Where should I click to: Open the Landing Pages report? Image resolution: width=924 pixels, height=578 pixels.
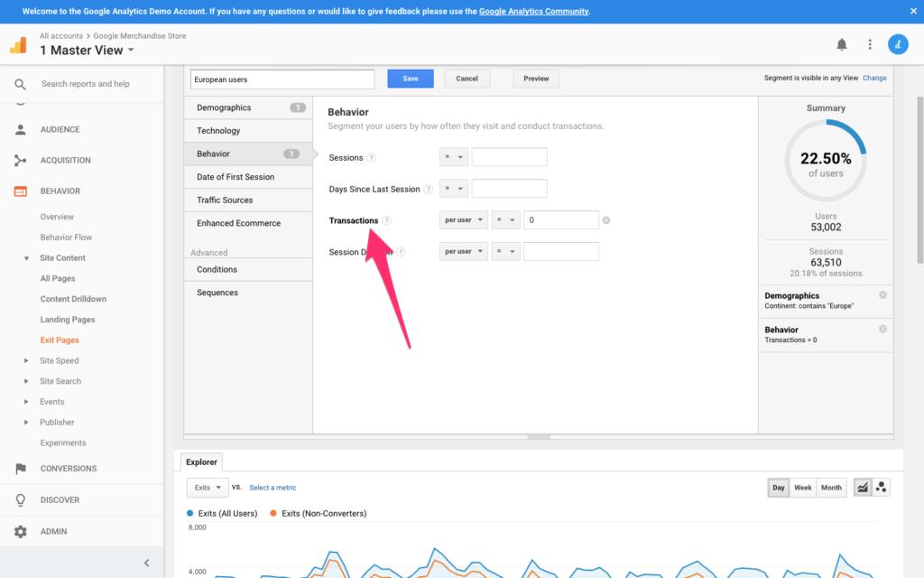tap(68, 320)
